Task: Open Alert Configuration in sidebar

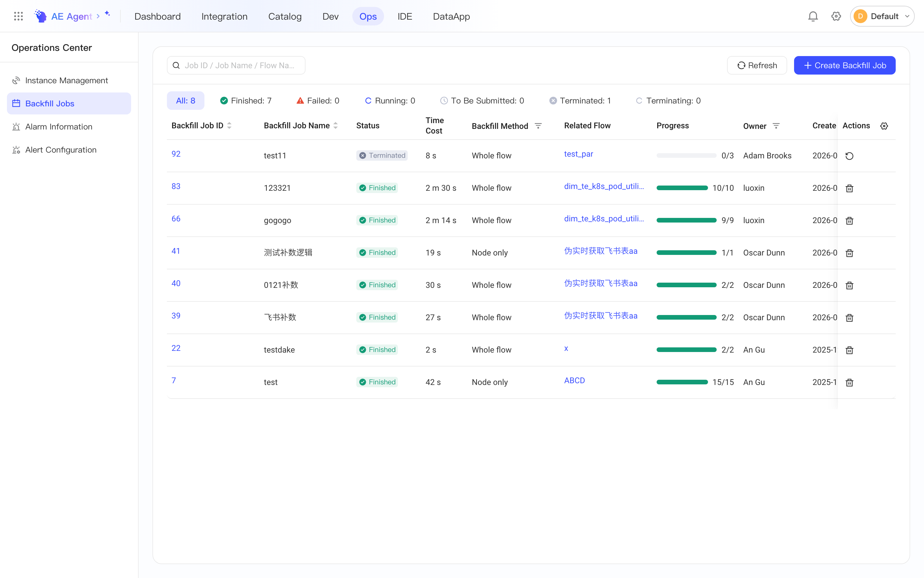Action: coord(69,150)
